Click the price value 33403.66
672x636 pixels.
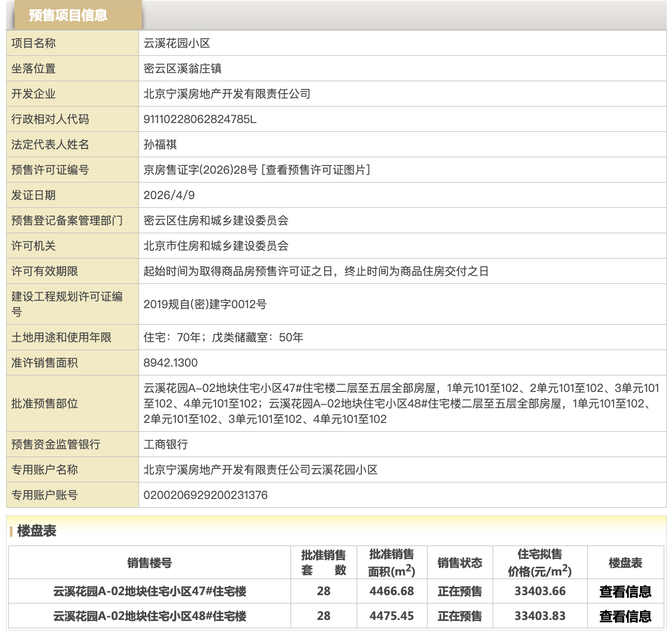[x=540, y=592]
